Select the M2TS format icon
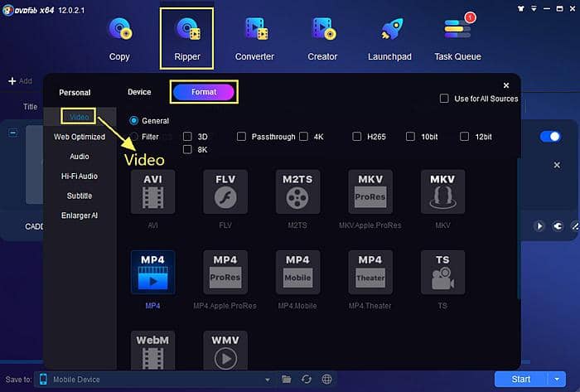The image size is (580, 392). (x=297, y=192)
